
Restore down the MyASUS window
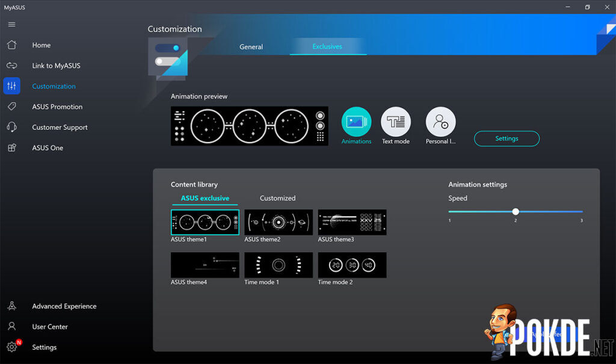point(587,7)
